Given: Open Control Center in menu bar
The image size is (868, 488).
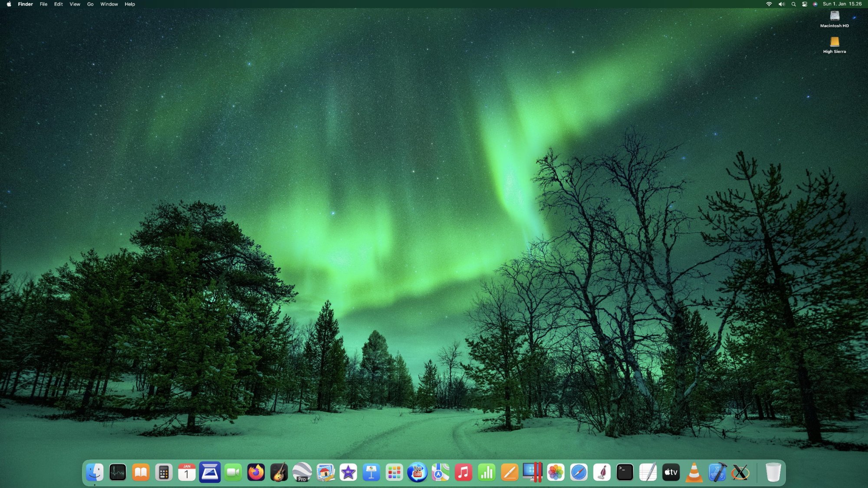Looking at the screenshot, I should pos(805,4).
